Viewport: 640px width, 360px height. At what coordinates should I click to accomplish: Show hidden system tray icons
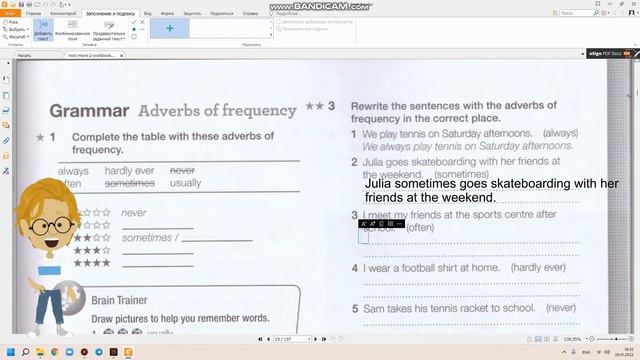coord(564,352)
